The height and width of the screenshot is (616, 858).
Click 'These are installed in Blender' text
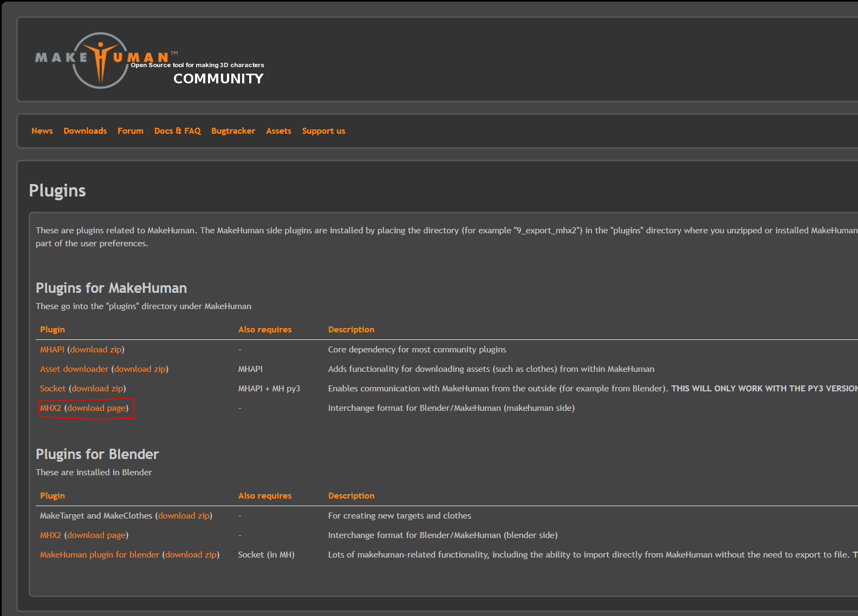(x=94, y=473)
